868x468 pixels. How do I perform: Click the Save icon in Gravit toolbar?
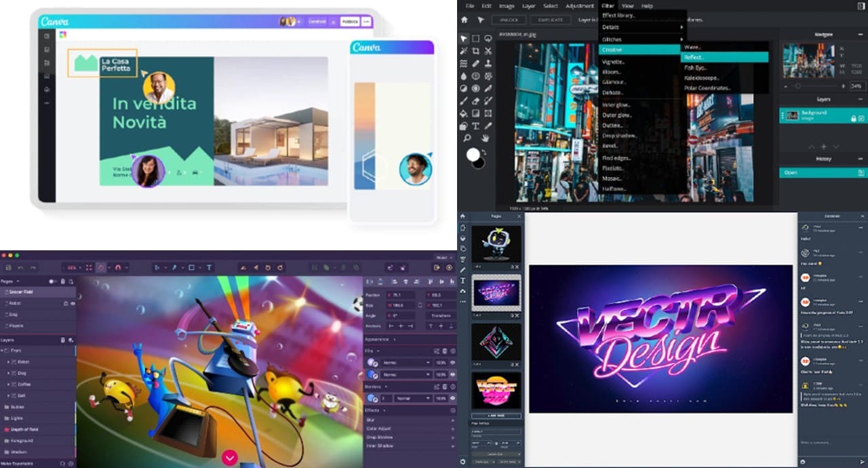(8, 267)
